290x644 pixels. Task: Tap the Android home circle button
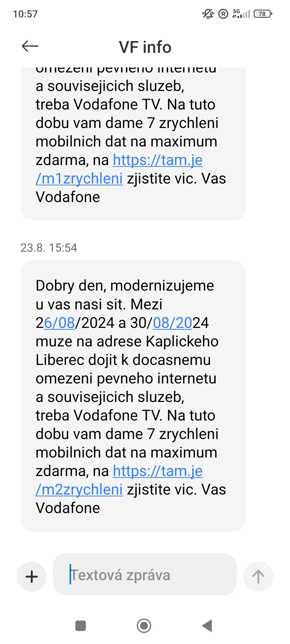(x=144, y=626)
